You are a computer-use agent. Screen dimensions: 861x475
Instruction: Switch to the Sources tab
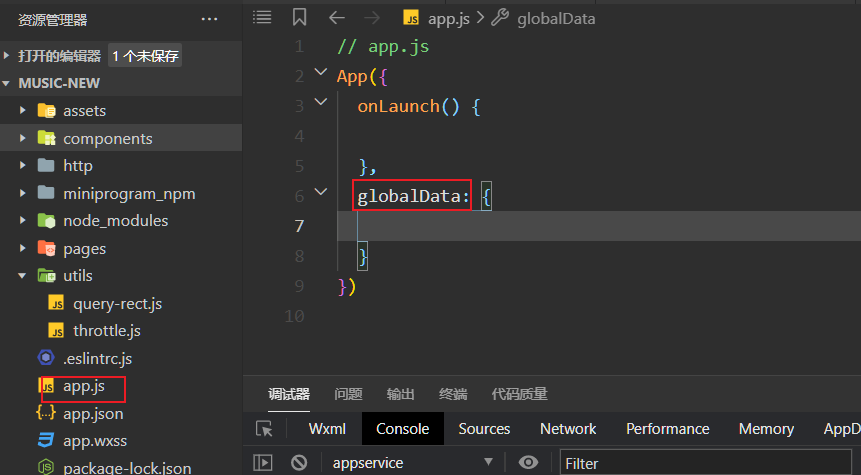[x=484, y=429]
